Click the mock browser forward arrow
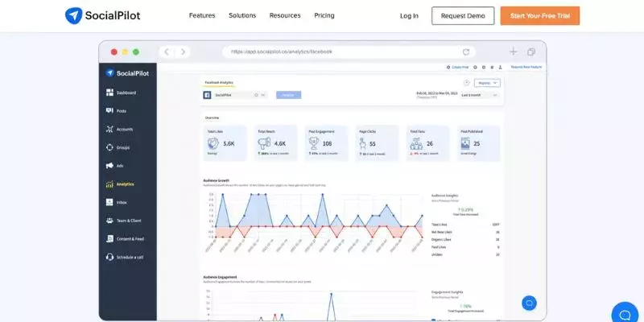The height and width of the screenshot is (322, 644). pyautogui.click(x=183, y=52)
